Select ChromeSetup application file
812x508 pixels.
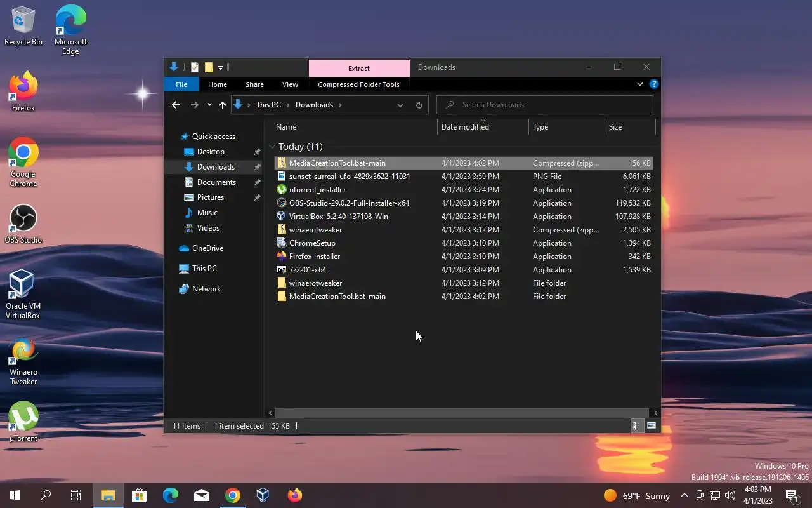[x=464, y=243]
